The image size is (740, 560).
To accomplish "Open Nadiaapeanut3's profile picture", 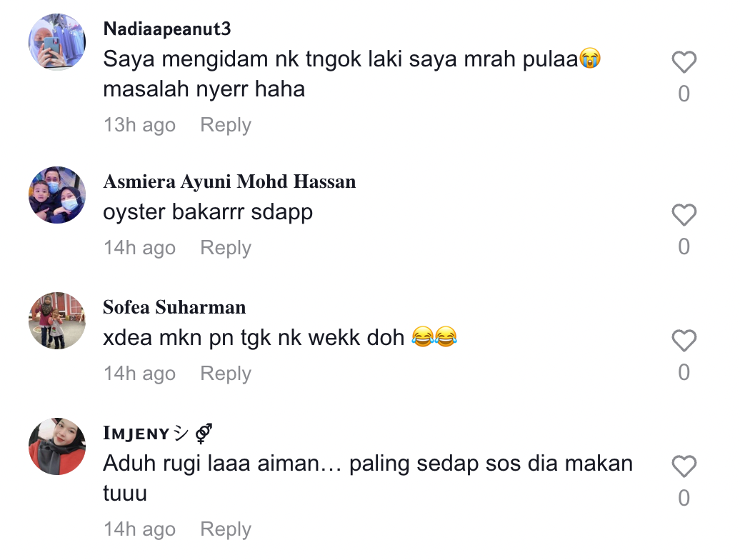I will coord(57,42).
